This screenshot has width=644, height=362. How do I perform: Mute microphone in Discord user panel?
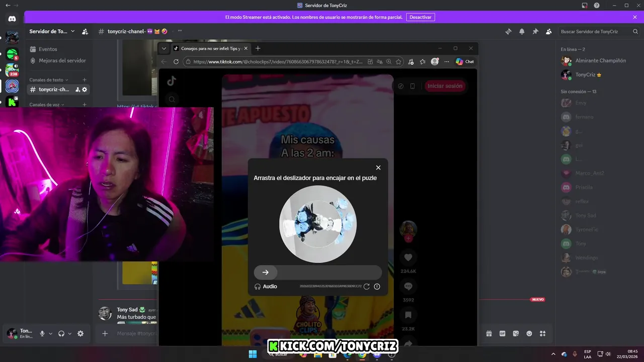click(x=42, y=333)
